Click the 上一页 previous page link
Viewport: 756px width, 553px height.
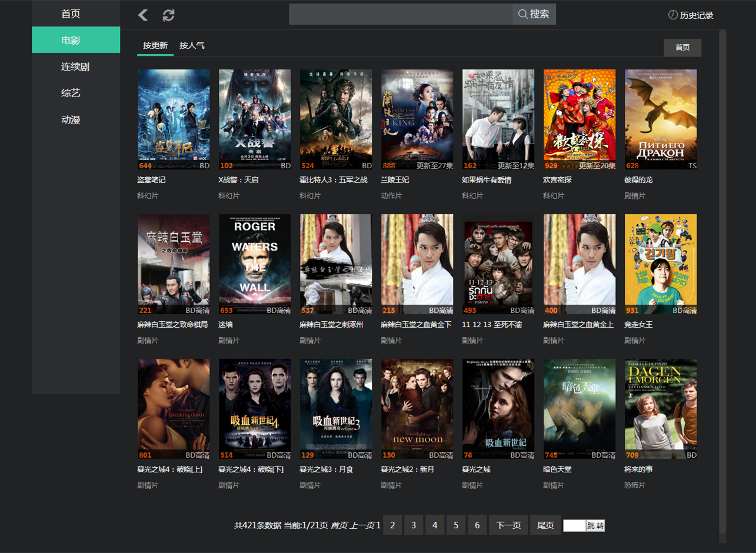tap(362, 525)
